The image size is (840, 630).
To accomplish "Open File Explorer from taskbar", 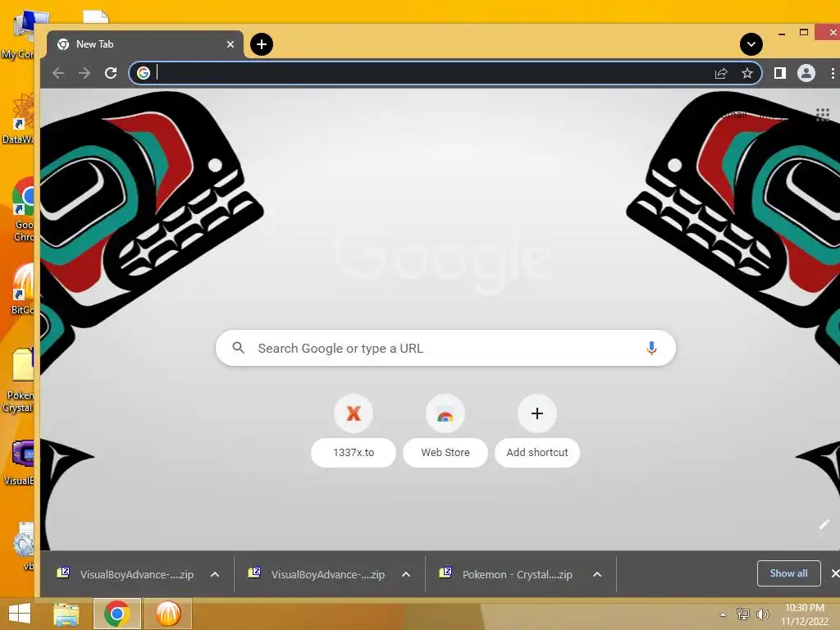I will click(66, 614).
